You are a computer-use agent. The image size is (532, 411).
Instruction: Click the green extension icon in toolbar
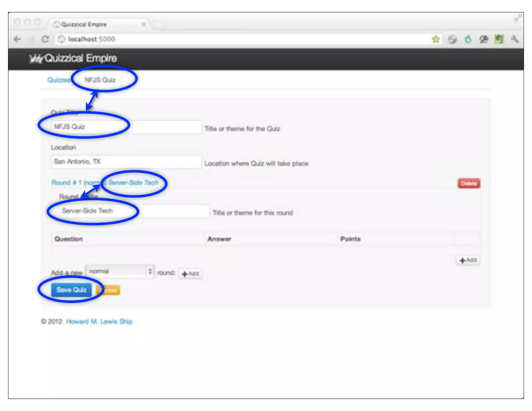468,39
